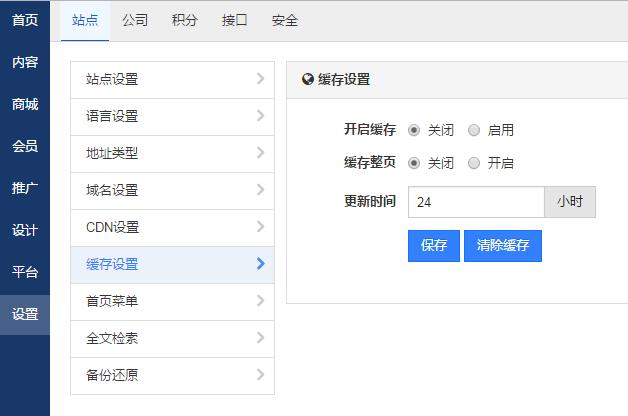Screen dimensions: 628x416
Task: Switch to the 积分 tab
Action: [185, 20]
